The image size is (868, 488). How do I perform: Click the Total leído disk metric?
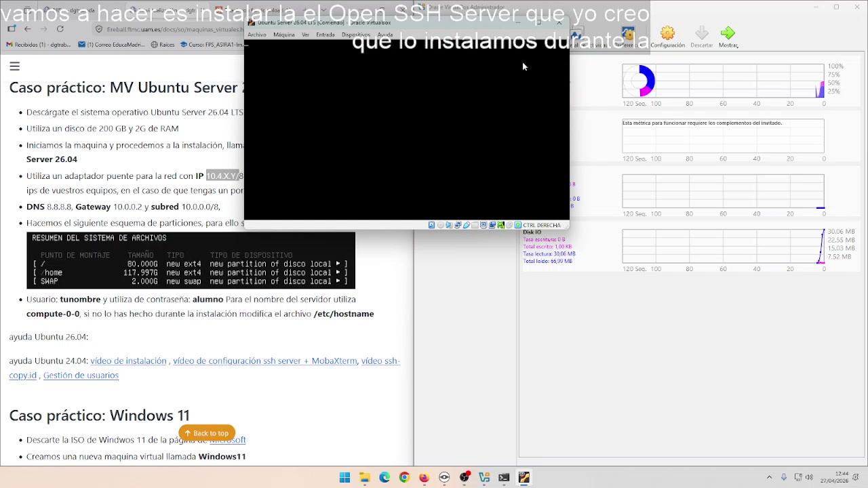(547, 261)
